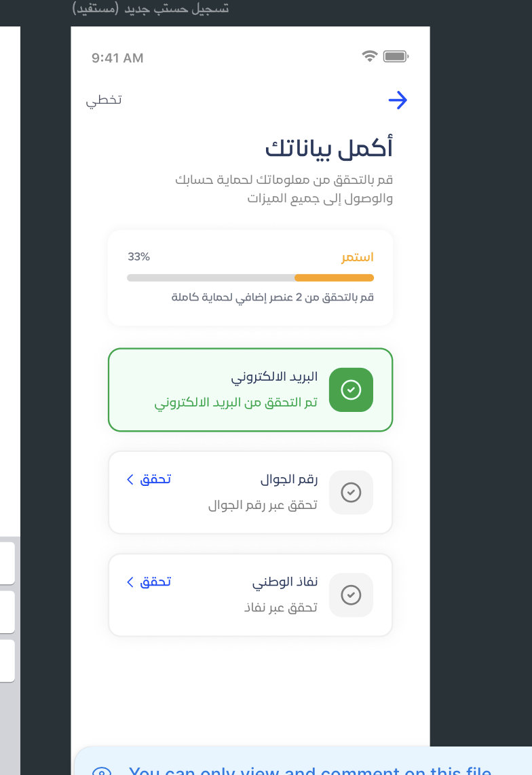
Task: Click the 33% progress bar
Action: (250, 278)
